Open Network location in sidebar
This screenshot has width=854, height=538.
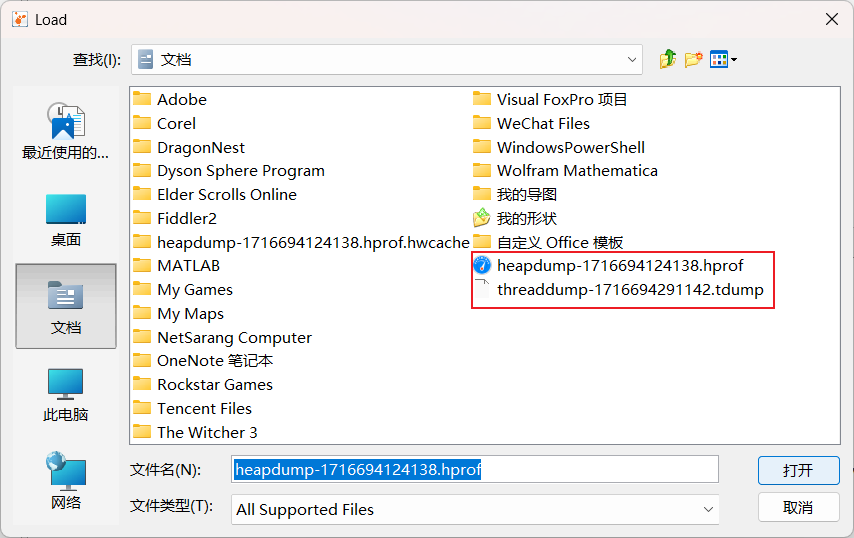tap(66, 480)
